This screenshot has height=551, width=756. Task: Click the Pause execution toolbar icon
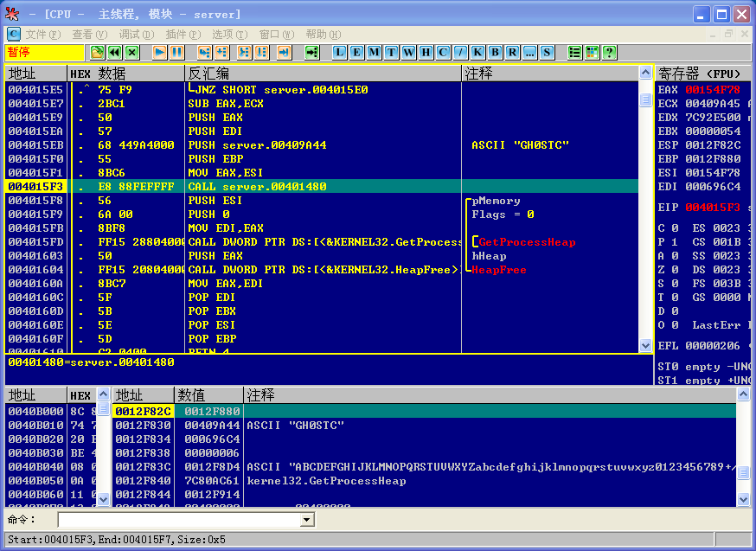coord(177,52)
